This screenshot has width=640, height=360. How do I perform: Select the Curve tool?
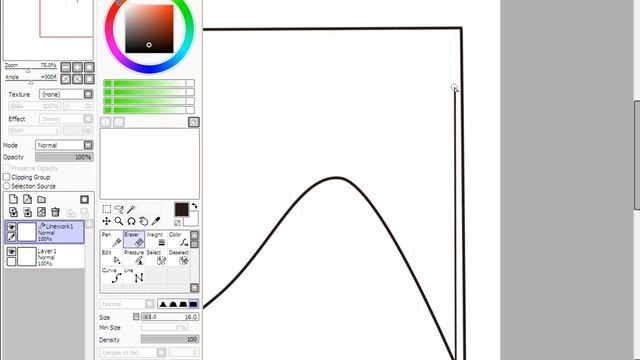pos(111,276)
